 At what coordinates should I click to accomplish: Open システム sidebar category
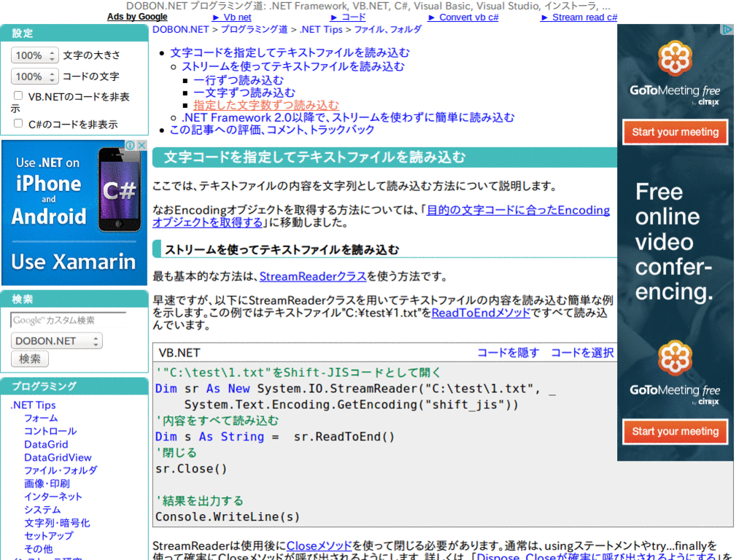click(x=42, y=510)
